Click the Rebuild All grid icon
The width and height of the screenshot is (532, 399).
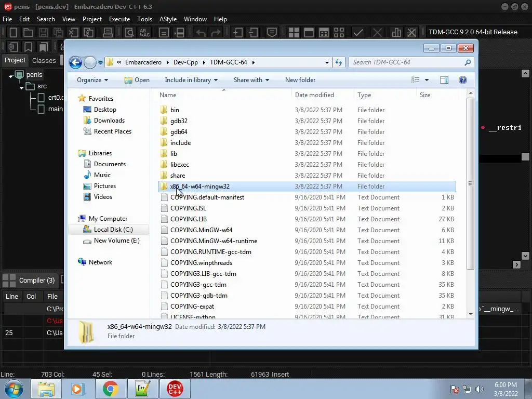(x=339, y=32)
